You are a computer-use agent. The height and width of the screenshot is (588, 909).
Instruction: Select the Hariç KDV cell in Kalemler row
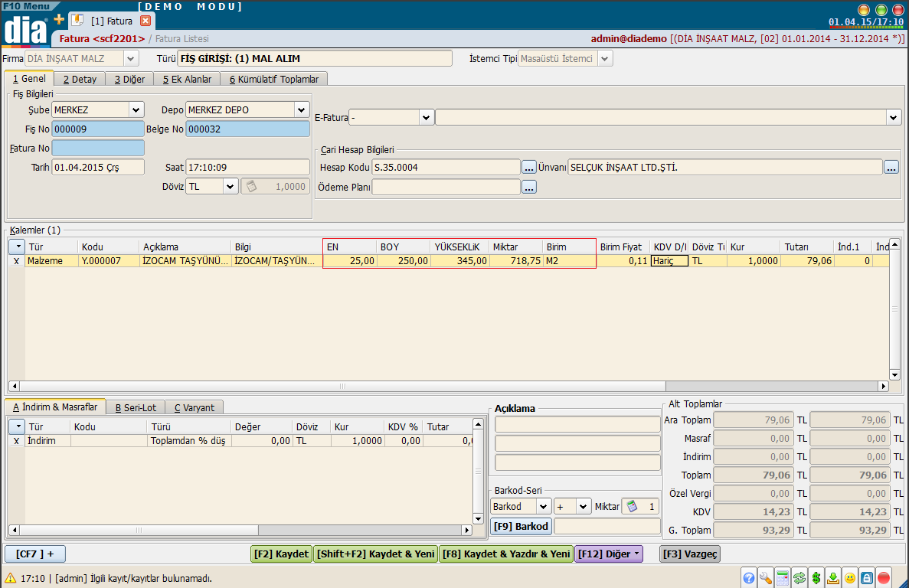click(669, 260)
